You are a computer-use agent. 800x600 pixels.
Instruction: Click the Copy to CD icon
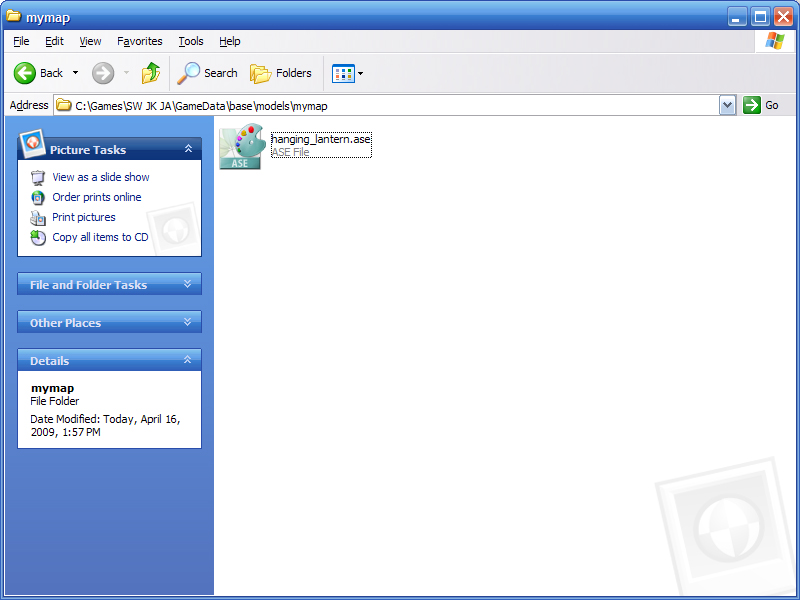[x=38, y=238]
